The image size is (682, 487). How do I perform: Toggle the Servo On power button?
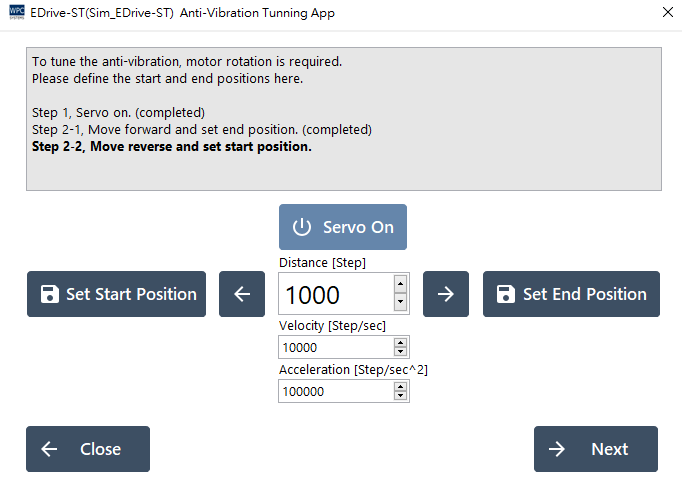tap(342, 227)
